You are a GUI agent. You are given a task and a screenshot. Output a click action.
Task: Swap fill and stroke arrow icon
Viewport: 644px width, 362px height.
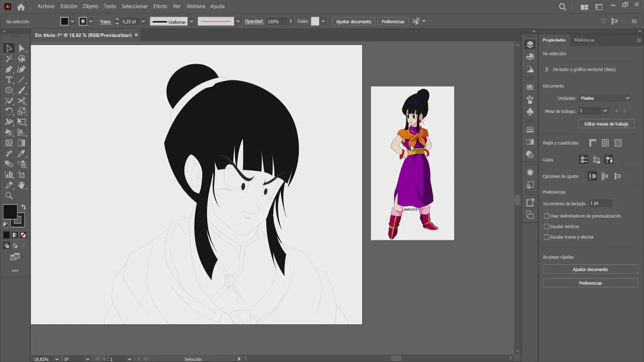coord(23,207)
